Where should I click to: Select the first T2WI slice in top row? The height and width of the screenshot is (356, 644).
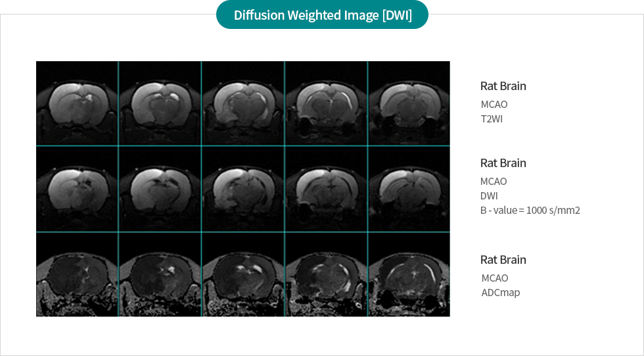77,103
